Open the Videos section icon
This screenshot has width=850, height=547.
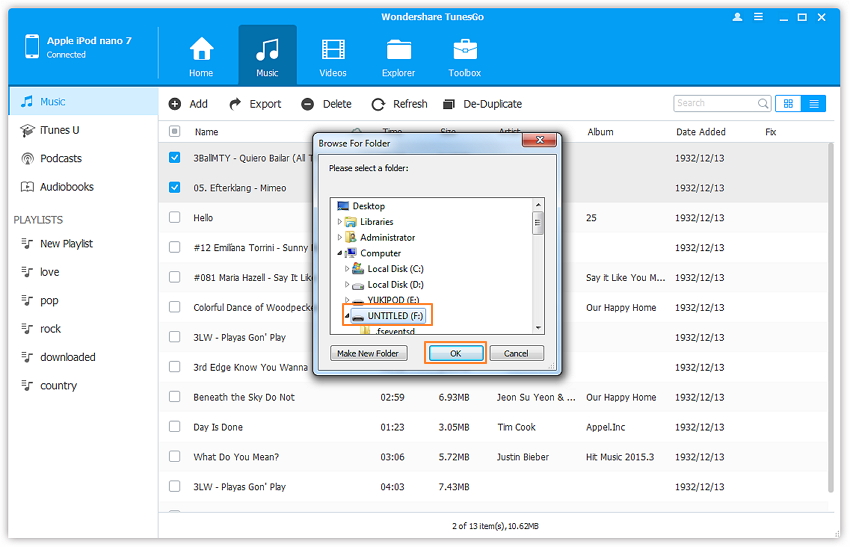tap(332, 50)
